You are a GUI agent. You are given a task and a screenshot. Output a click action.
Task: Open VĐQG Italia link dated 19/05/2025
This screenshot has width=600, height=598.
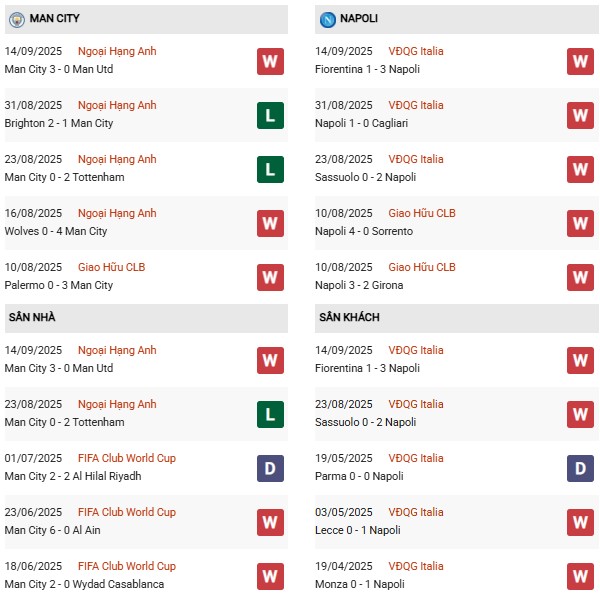point(416,458)
